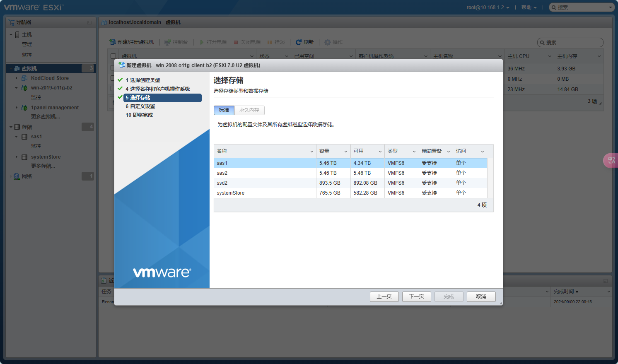The width and height of the screenshot is (618, 364).
Task: Click the power off (关闭电源) icon
Action: pyautogui.click(x=236, y=42)
